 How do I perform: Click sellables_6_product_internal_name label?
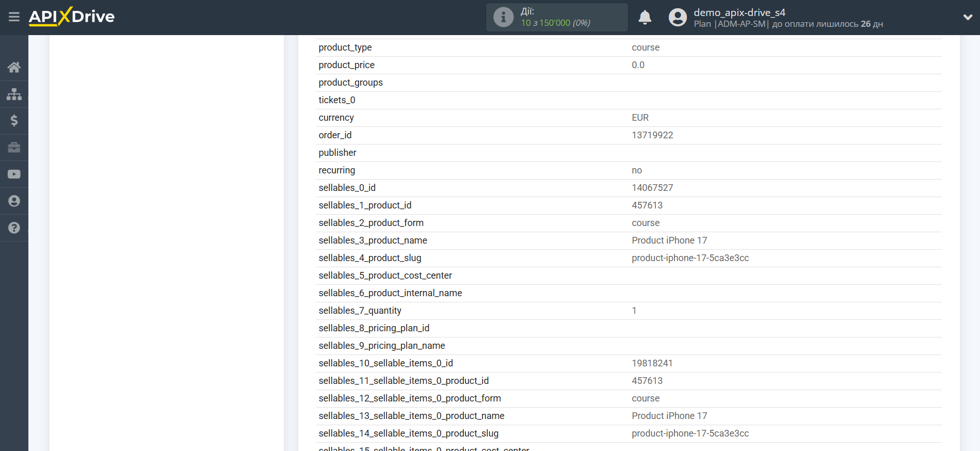[x=390, y=293]
